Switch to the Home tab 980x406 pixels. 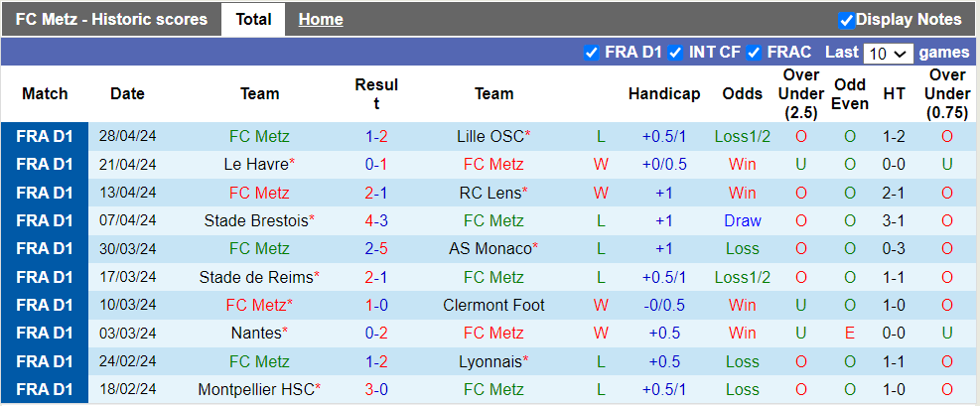(321, 20)
